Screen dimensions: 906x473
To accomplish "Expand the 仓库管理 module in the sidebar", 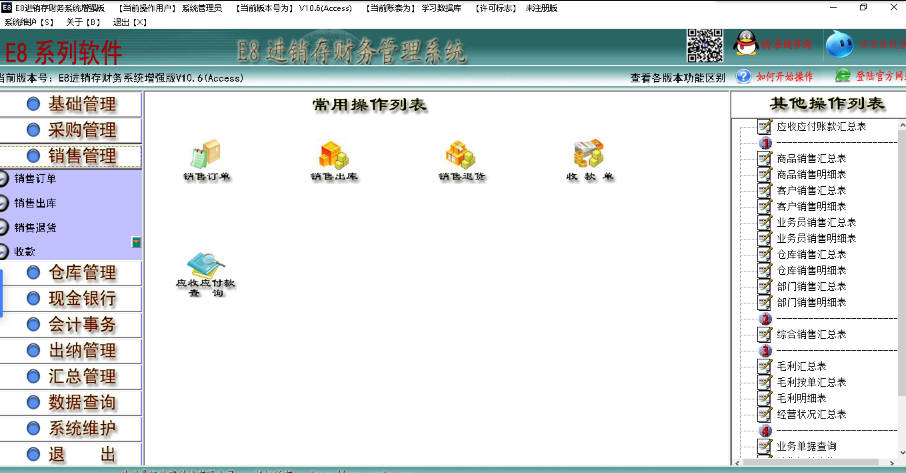I will pyautogui.click(x=70, y=273).
